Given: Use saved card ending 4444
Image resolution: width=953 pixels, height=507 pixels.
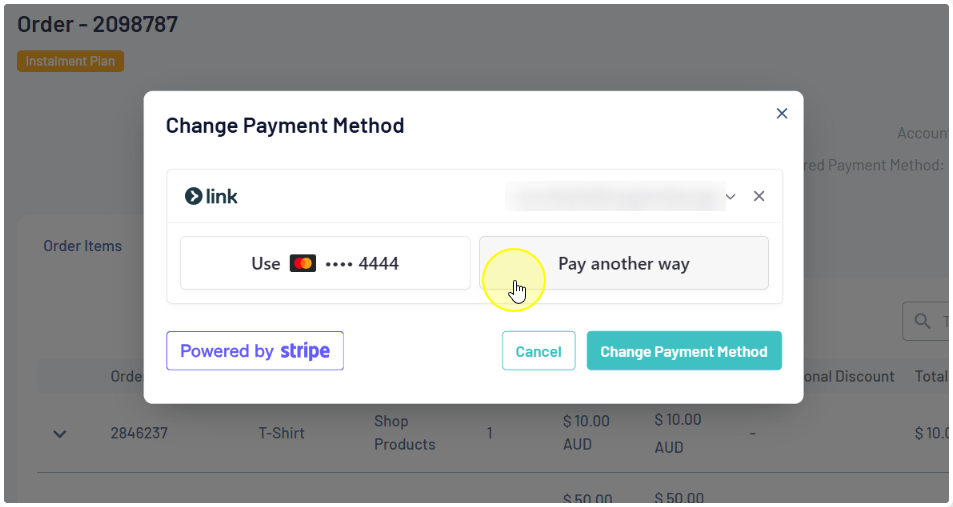Looking at the screenshot, I should pyautogui.click(x=325, y=264).
